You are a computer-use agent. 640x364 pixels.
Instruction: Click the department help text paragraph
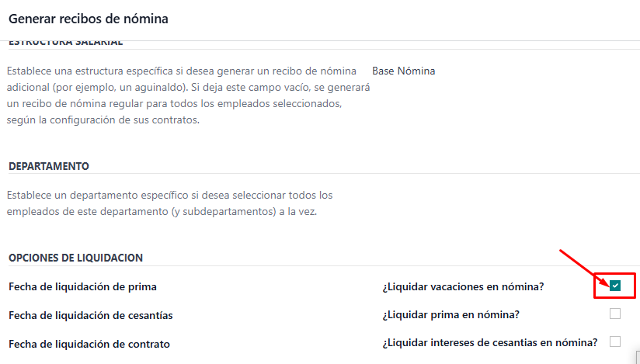pyautogui.click(x=170, y=203)
